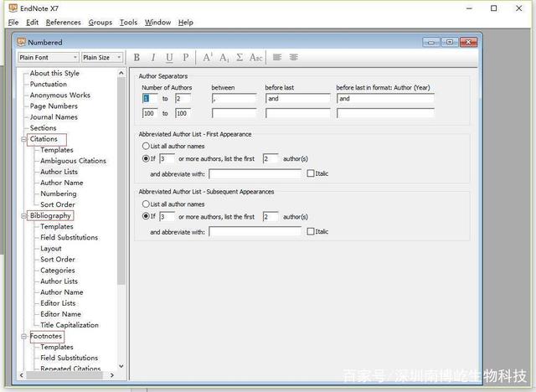Click First Appearance 'and abbreviate with' field
This screenshot has height=392, width=536.
[x=255, y=173]
